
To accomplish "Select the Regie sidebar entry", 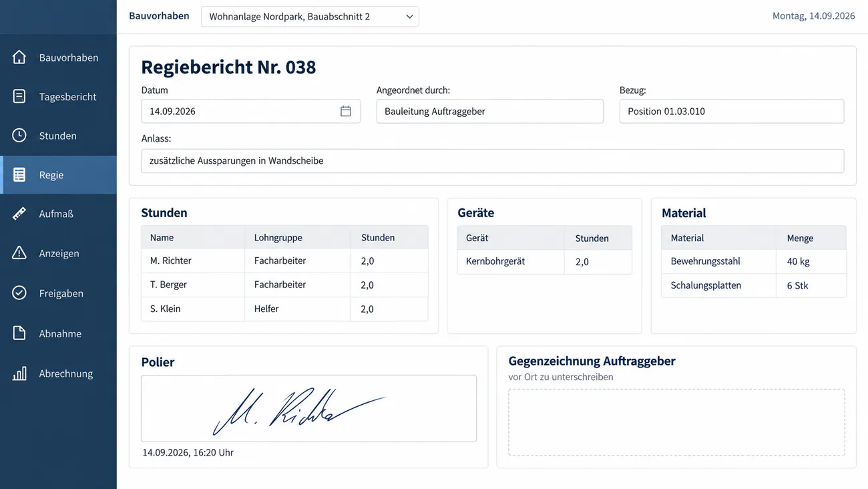I will 58,175.
